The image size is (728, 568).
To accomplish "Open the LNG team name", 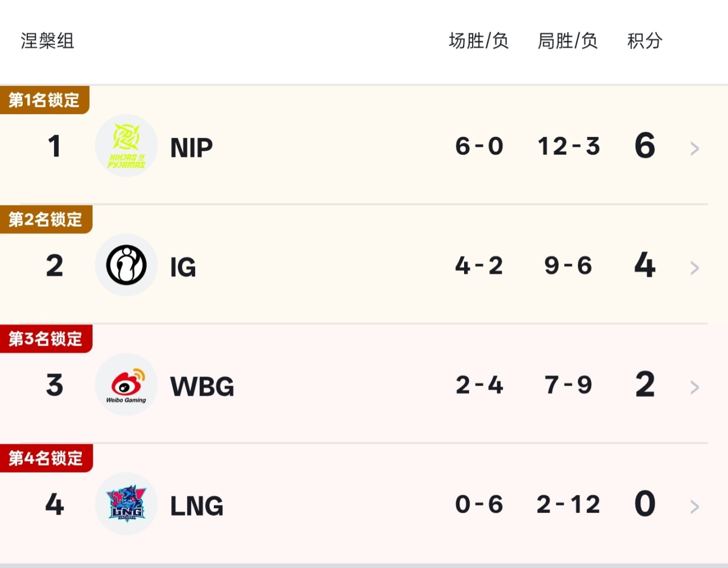I will coord(197,506).
